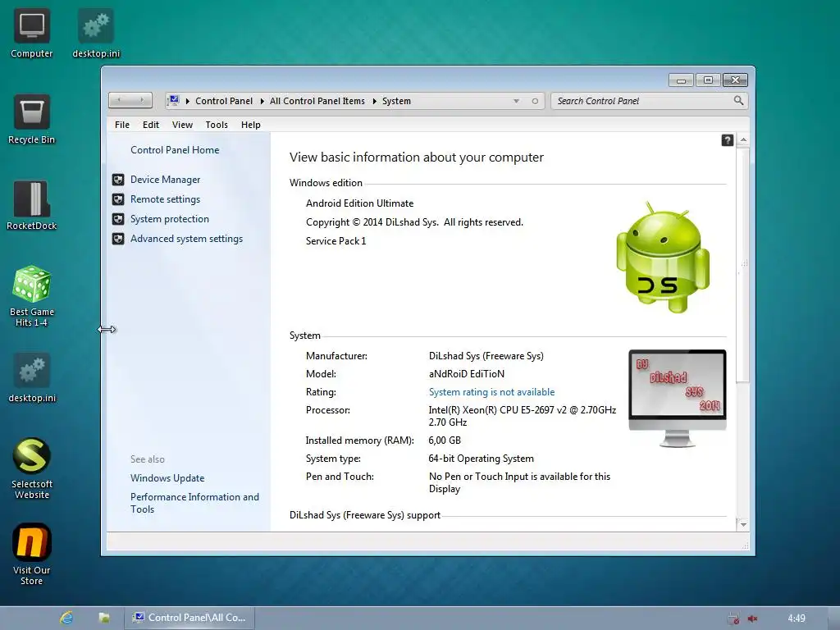Open the Tools menu
Screen dimensions: 840x630
point(217,125)
